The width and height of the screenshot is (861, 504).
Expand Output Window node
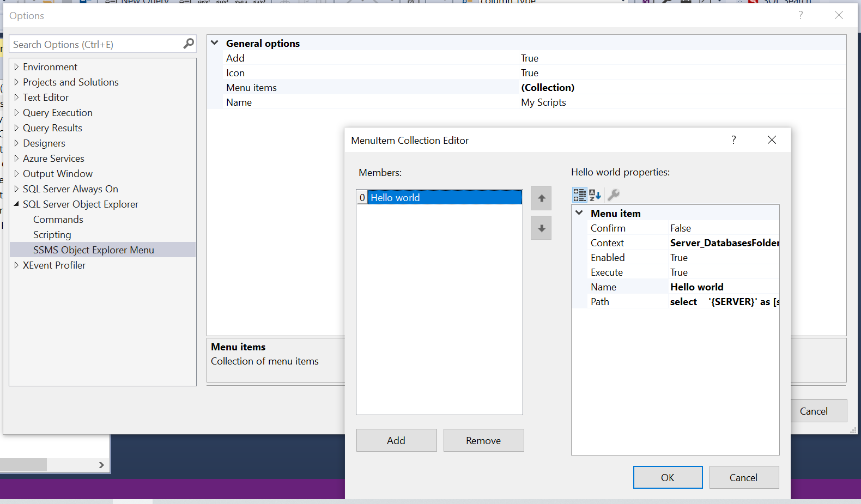[x=16, y=173]
